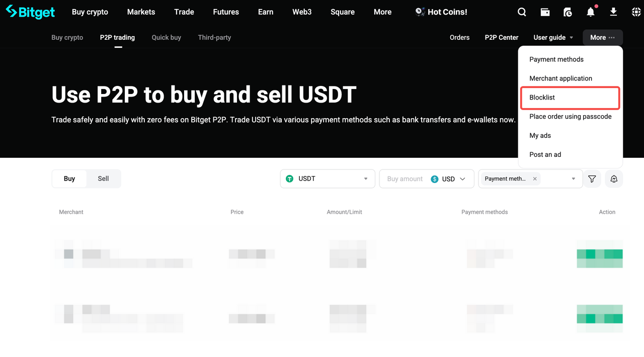644x357 pixels.
Task: Open the Trade menu
Action: 184,12
